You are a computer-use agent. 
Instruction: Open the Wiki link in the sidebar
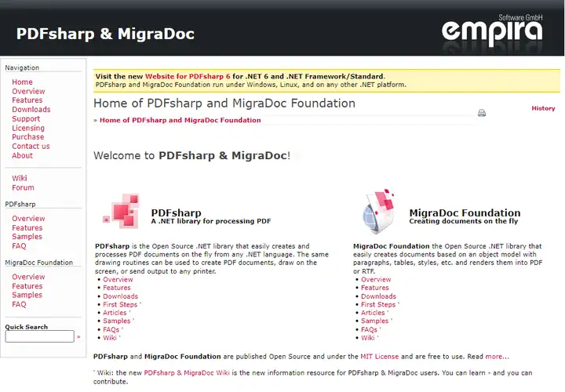[x=20, y=178]
